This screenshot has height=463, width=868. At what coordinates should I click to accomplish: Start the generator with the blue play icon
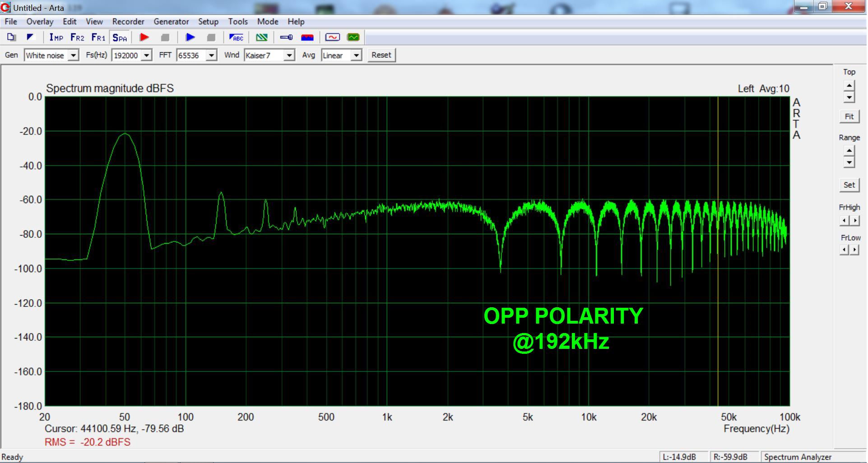click(x=190, y=37)
